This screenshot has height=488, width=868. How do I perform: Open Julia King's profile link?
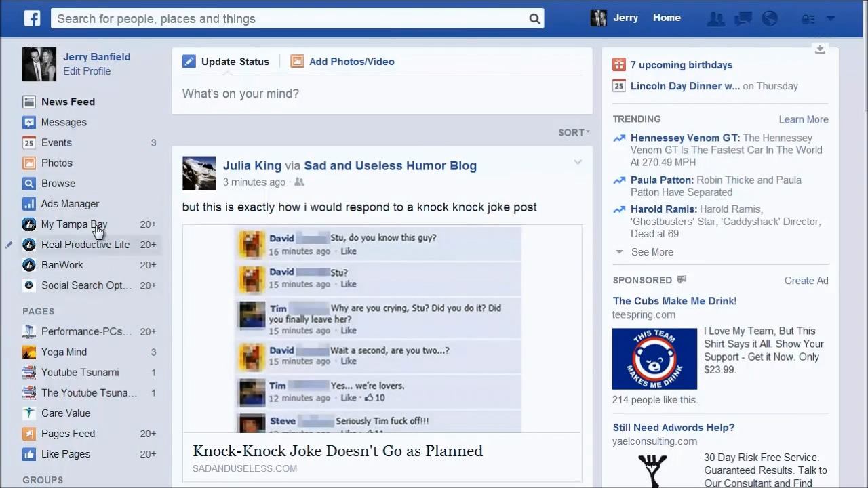tap(252, 165)
